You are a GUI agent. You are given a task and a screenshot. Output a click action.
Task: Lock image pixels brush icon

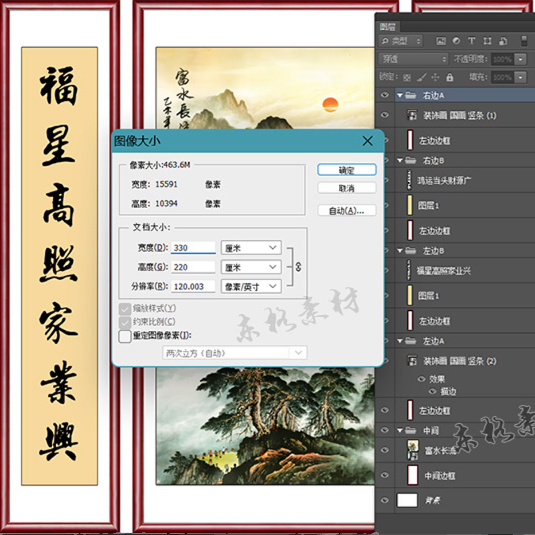pos(422,77)
